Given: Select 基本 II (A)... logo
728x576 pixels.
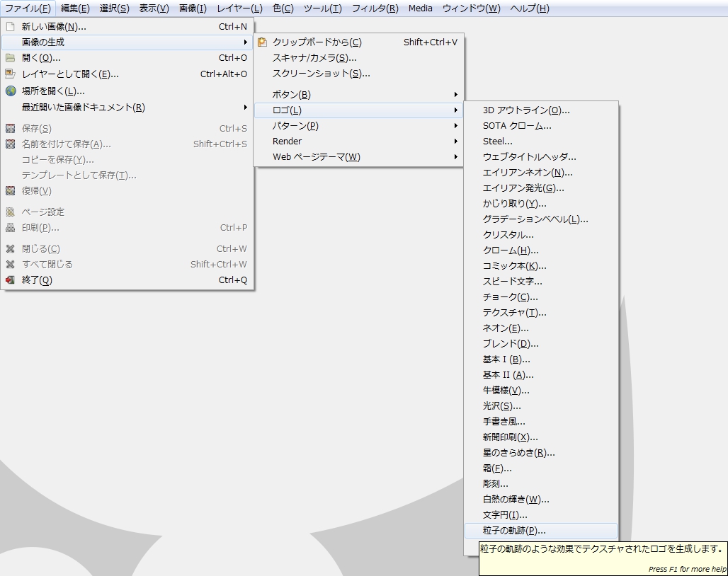Looking at the screenshot, I should click(541, 375).
